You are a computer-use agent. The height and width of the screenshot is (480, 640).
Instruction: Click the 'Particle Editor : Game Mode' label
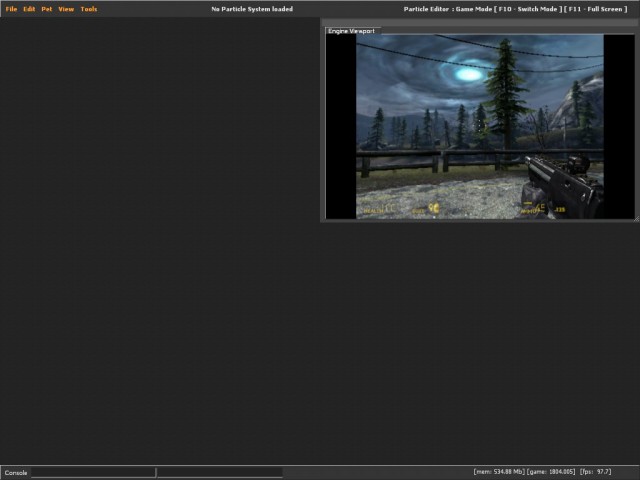pos(448,9)
